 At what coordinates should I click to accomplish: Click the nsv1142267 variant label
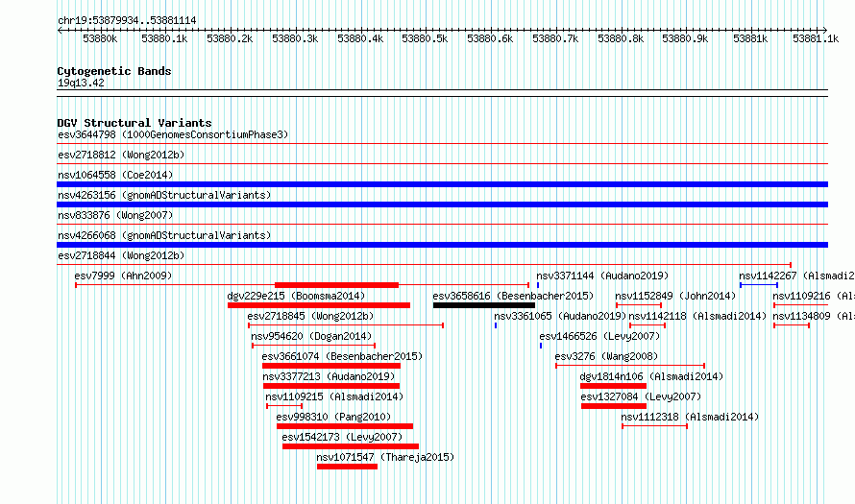(x=796, y=276)
